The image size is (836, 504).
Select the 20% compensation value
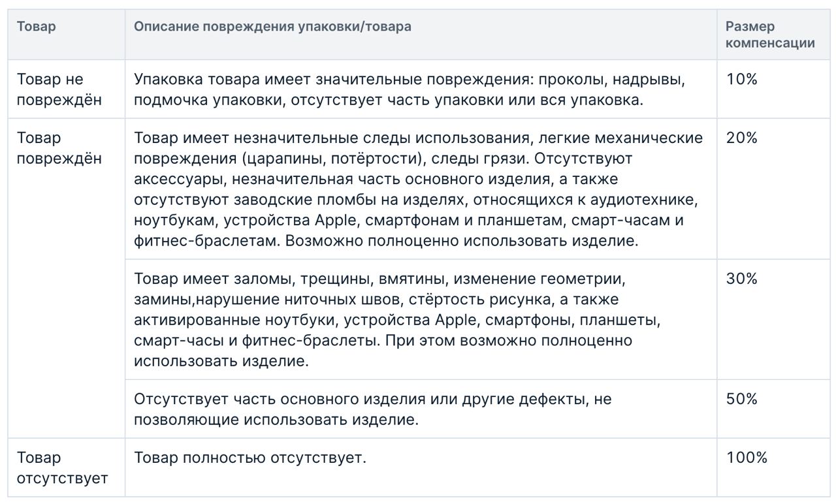[741, 138]
